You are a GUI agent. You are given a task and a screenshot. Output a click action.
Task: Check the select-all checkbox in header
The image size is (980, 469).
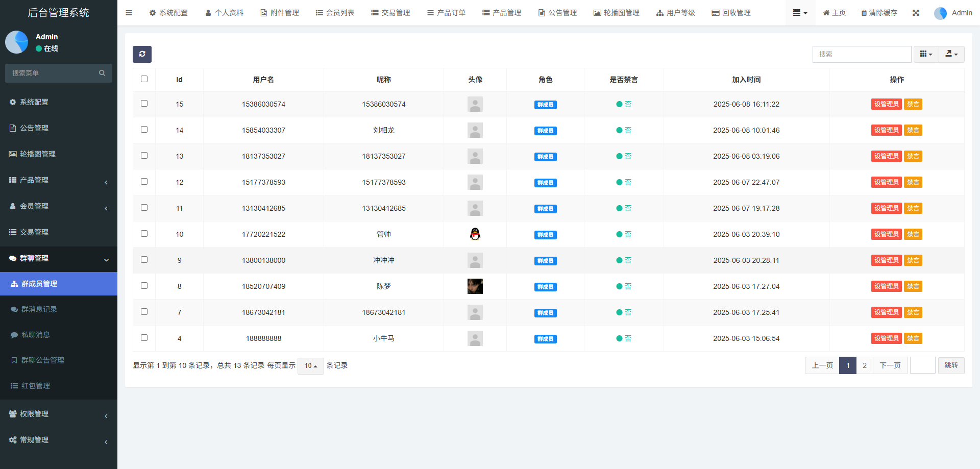click(x=144, y=79)
